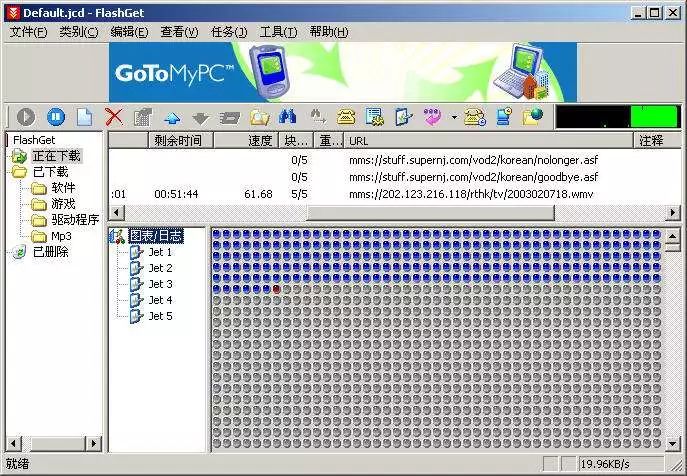This screenshot has height=476, width=687.
Task: Move the job down with the gray arrow
Action: click(201, 118)
